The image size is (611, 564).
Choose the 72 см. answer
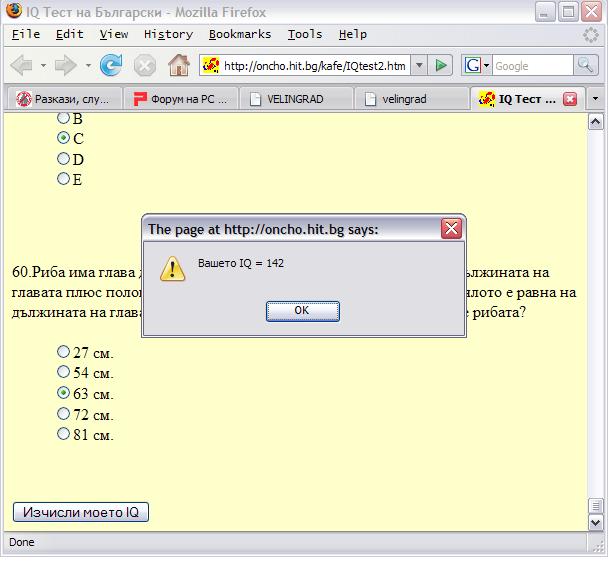(63, 413)
